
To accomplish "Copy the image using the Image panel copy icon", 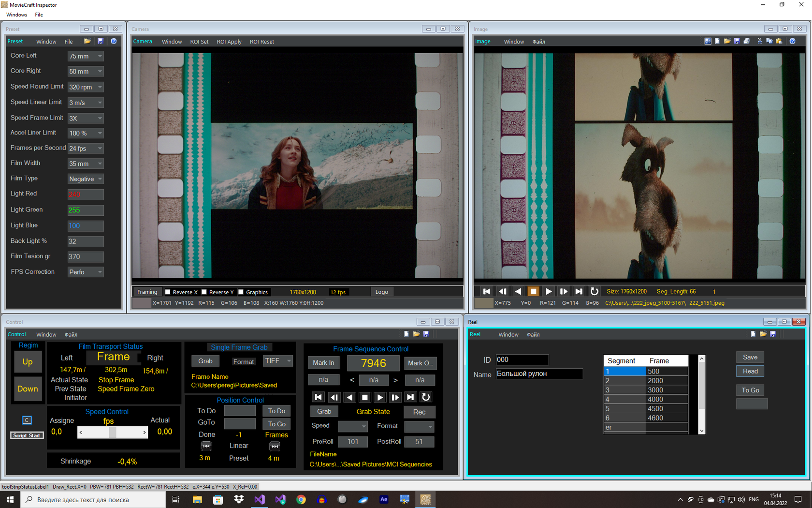I will [769, 42].
